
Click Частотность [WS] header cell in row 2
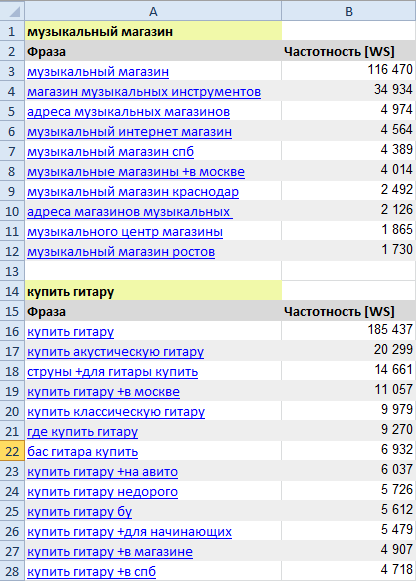[348, 51]
